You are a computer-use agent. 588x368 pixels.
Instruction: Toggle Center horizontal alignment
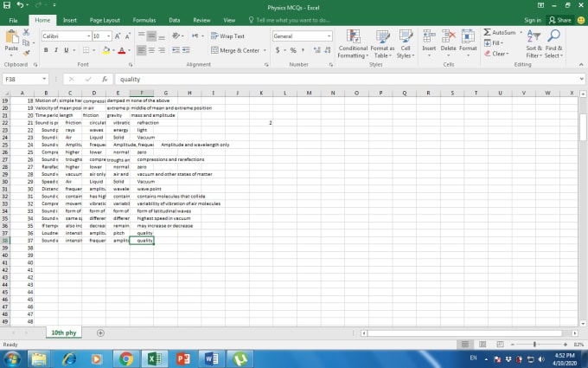coord(151,50)
